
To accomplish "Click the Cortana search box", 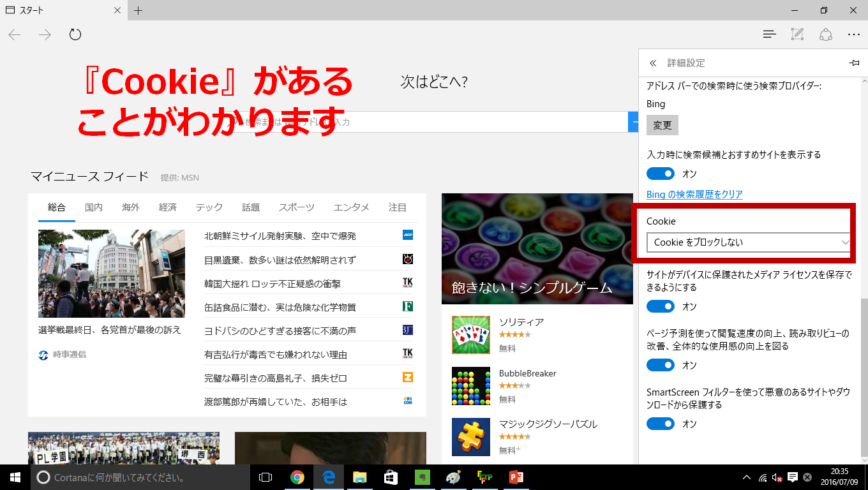I will [140, 477].
